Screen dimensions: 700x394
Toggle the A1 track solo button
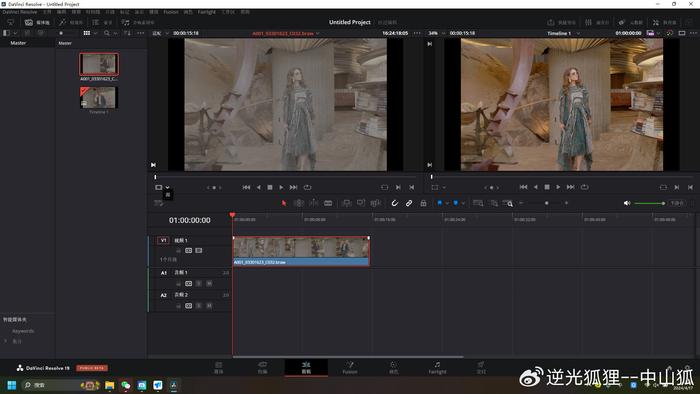(199, 283)
